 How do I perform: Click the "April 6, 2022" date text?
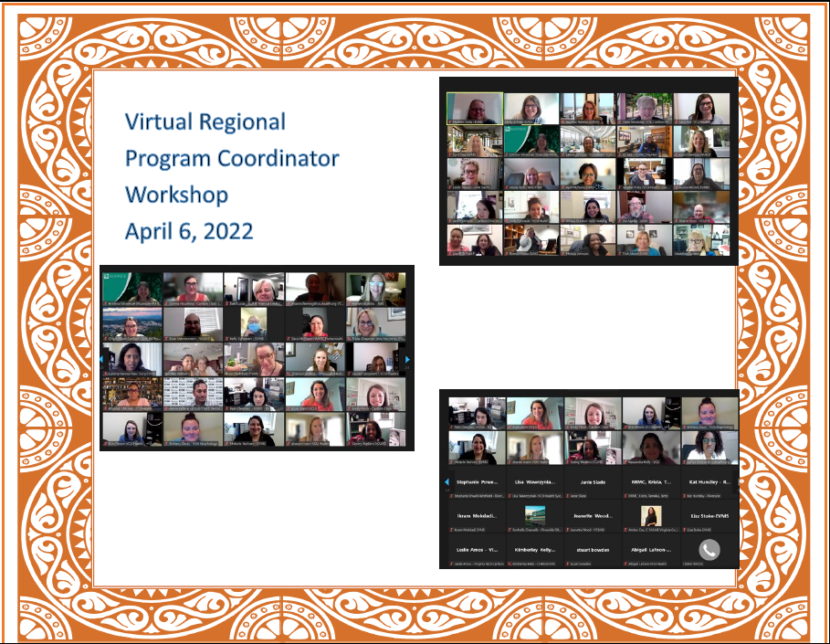[x=189, y=231]
